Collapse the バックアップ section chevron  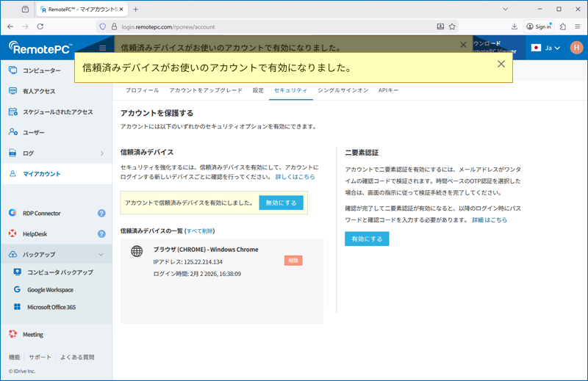101,255
